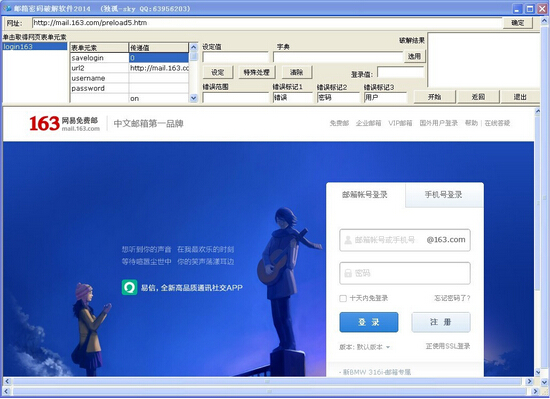Maximize the 邮箱密码破解软件2014 window
The width and height of the screenshot is (550, 399).
pyautogui.click(x=530, y=9)
